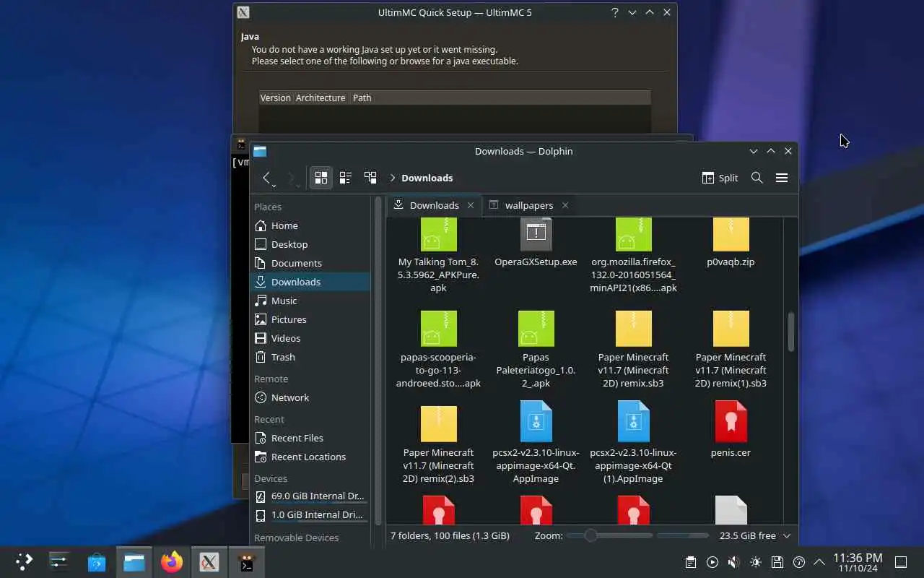Open disks and devices tray icon

coord(777,562)
